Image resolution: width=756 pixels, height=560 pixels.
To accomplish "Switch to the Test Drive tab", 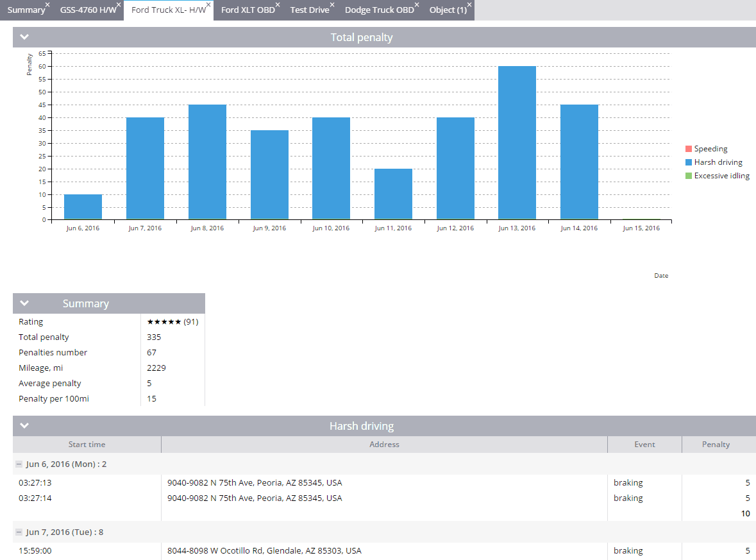I will [x=310, y=10].
